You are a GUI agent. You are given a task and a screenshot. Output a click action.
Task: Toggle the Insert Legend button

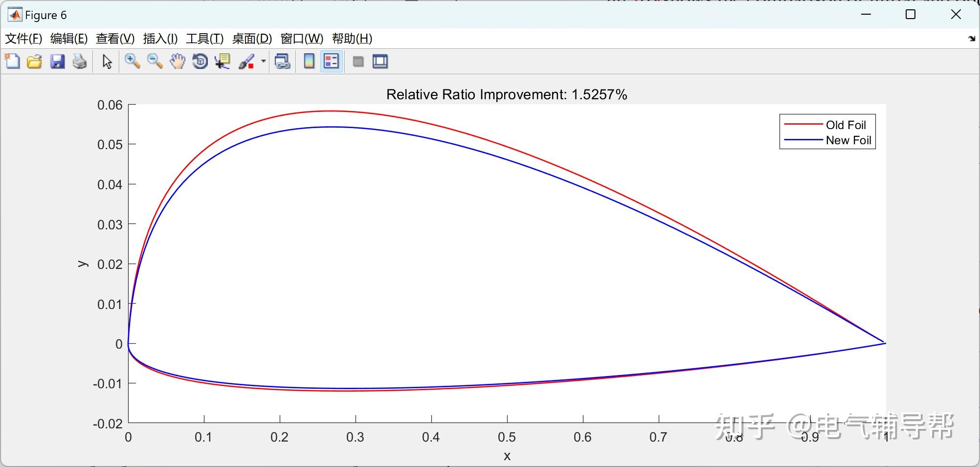(332, 62)
